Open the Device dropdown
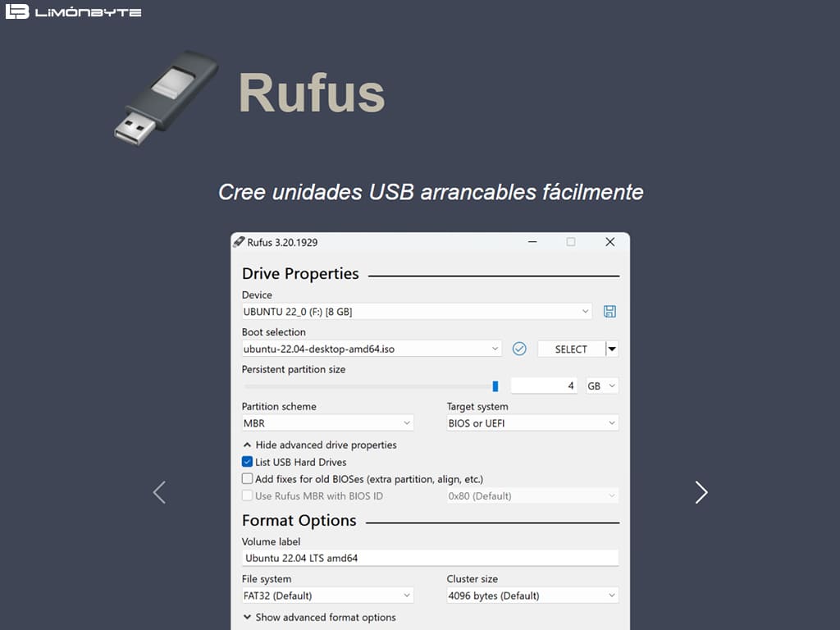 coord(417,311)
